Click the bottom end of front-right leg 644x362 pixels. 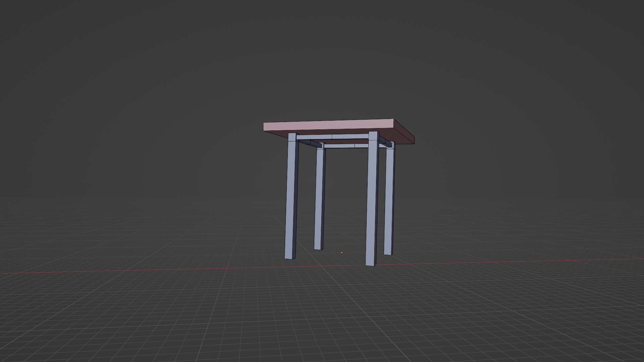pyautogui.click(x=370, y=263)
